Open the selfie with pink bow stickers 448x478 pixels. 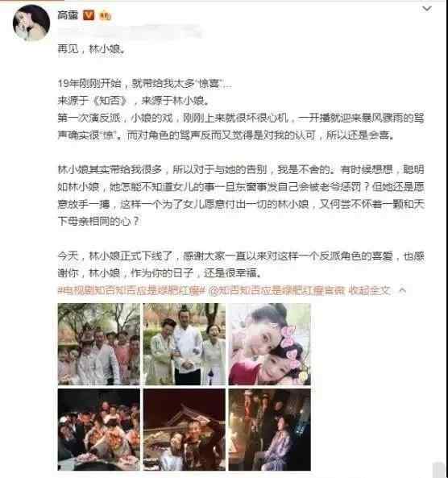pyautogui.click(x=270, y=344)
